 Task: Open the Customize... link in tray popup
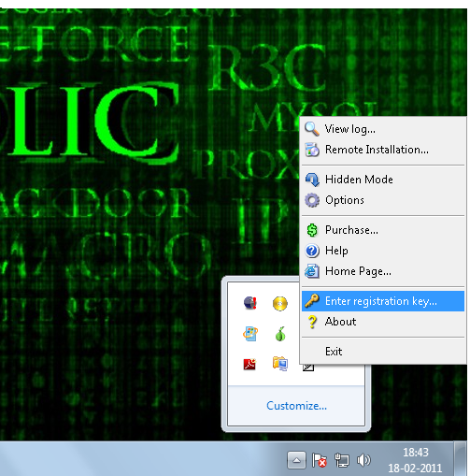point(296,406)
